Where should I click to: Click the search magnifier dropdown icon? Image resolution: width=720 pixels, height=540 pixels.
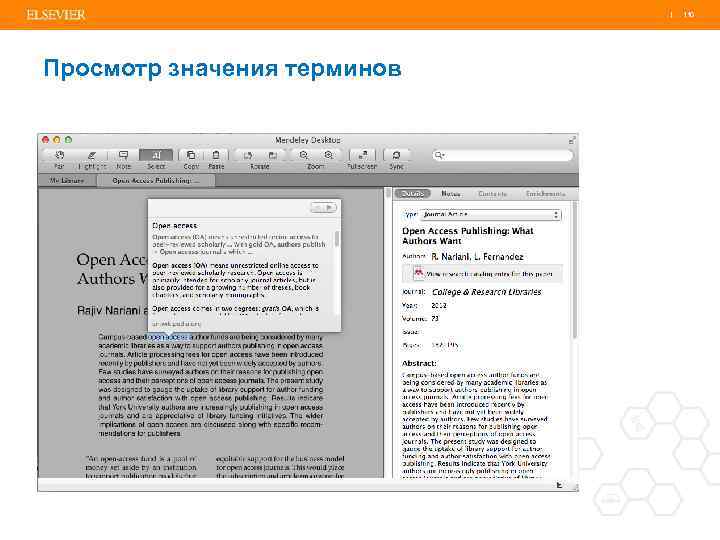tap(439, 155)
